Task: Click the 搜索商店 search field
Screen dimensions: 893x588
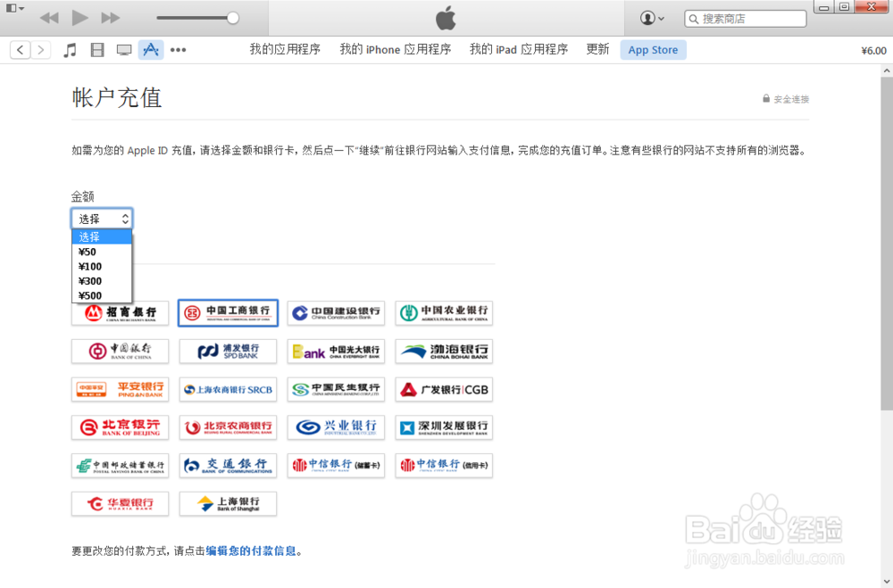Action: pos(746,19)
